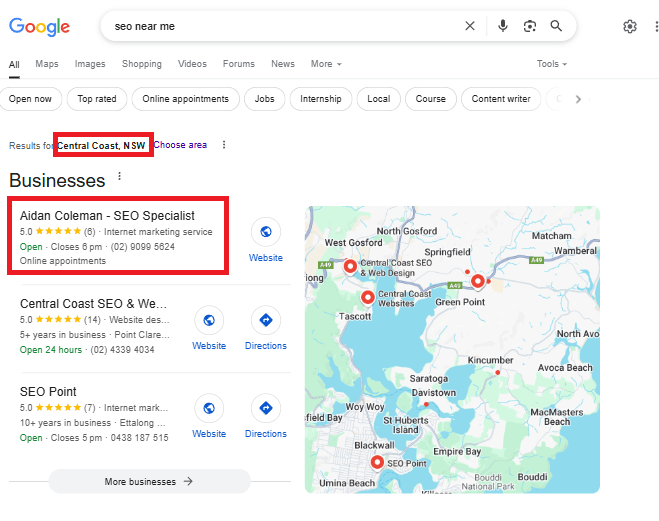Screen dimensions: 659x521
Task: Click in the search input field
Action: (286, 26)
